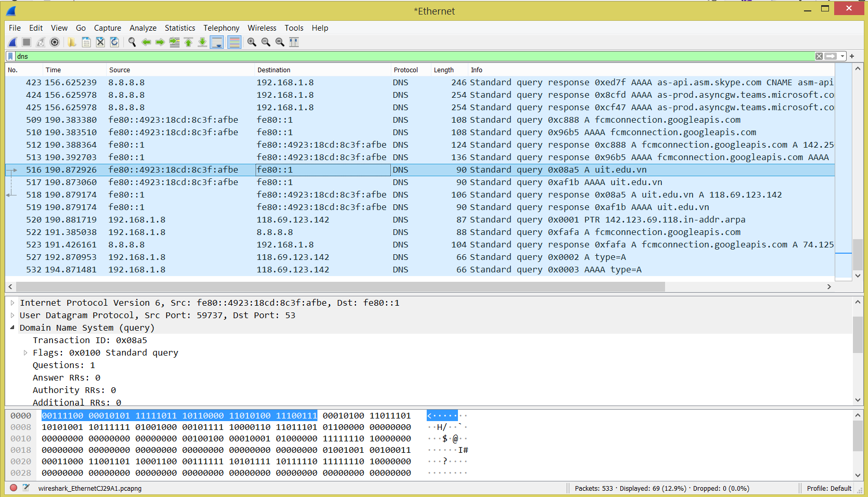Toggle the display filter bookmark icon

tap(10, 56)
